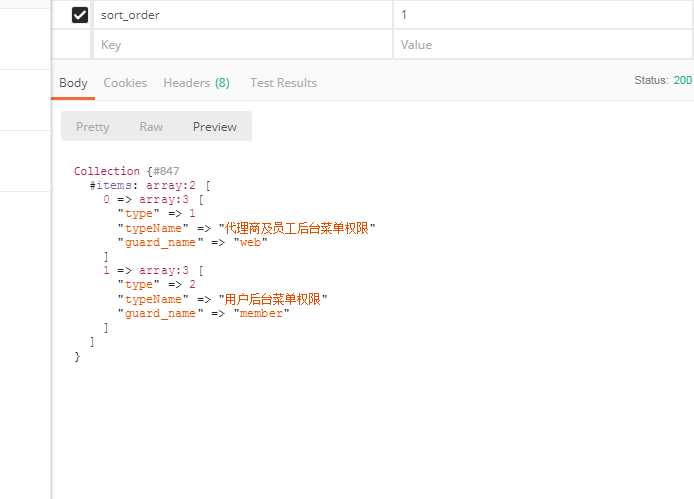
Task: Collapse the #items: array:2 node
Action: (x=150, y=185)
